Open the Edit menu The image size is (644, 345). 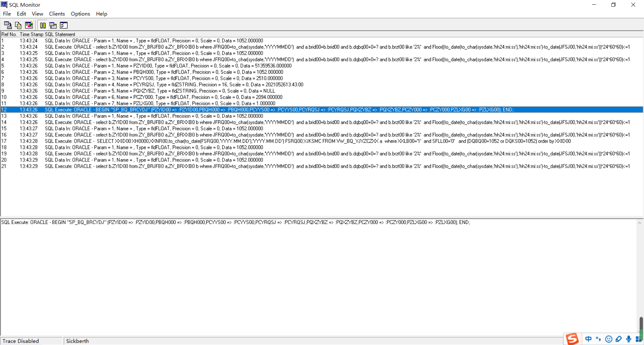click(21, 14)
